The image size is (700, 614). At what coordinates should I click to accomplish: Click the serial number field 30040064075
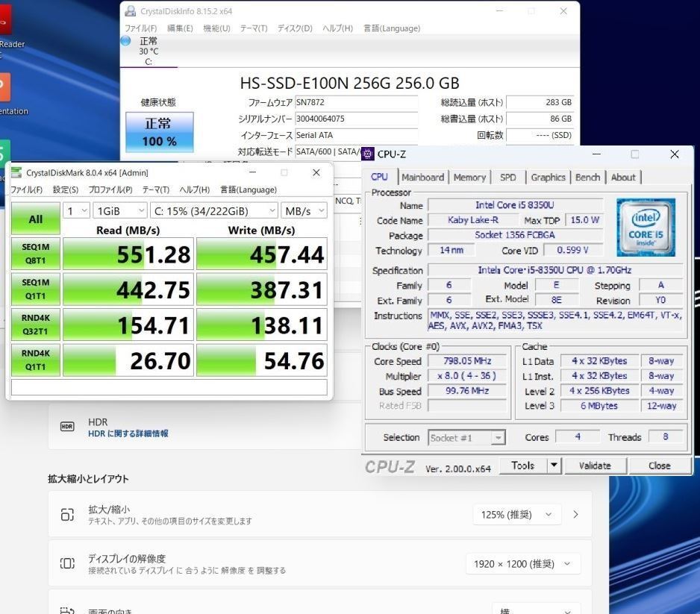(356, 119)
